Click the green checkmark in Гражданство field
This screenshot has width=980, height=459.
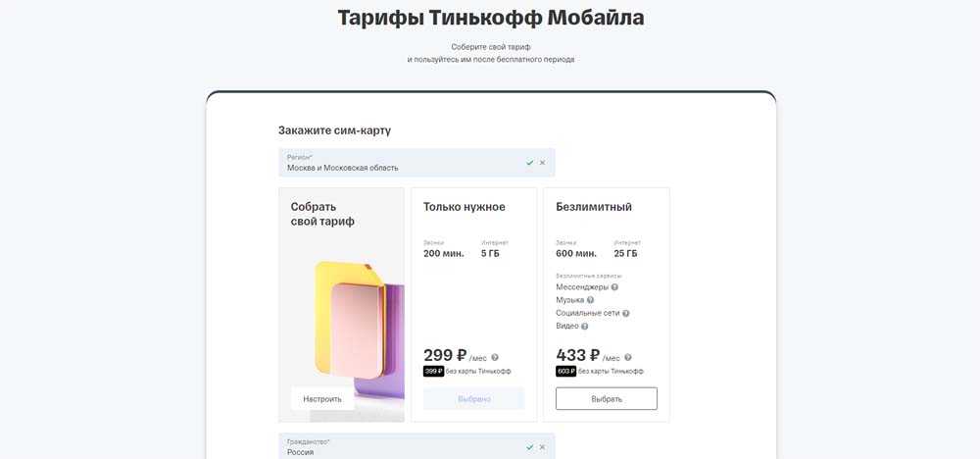(x=529, y=447)
